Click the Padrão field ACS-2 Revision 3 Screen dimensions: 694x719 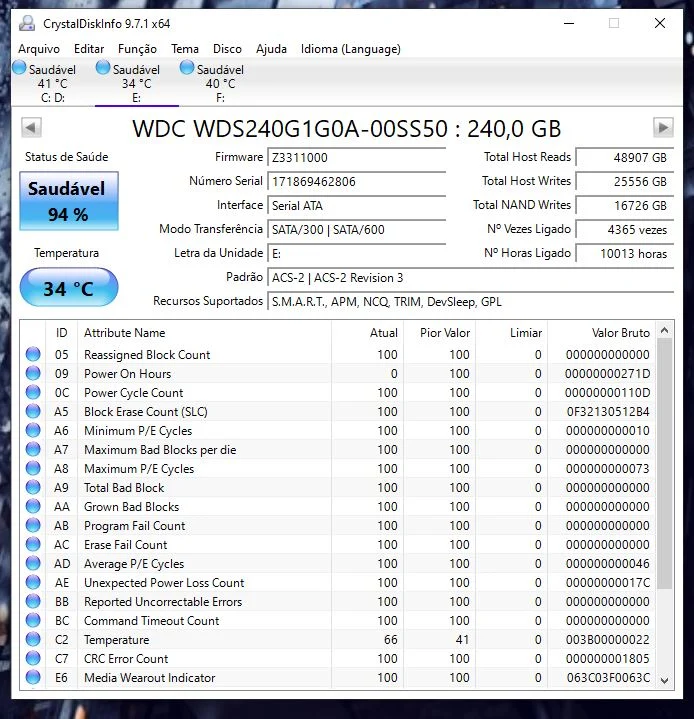(x=471, y=277)
